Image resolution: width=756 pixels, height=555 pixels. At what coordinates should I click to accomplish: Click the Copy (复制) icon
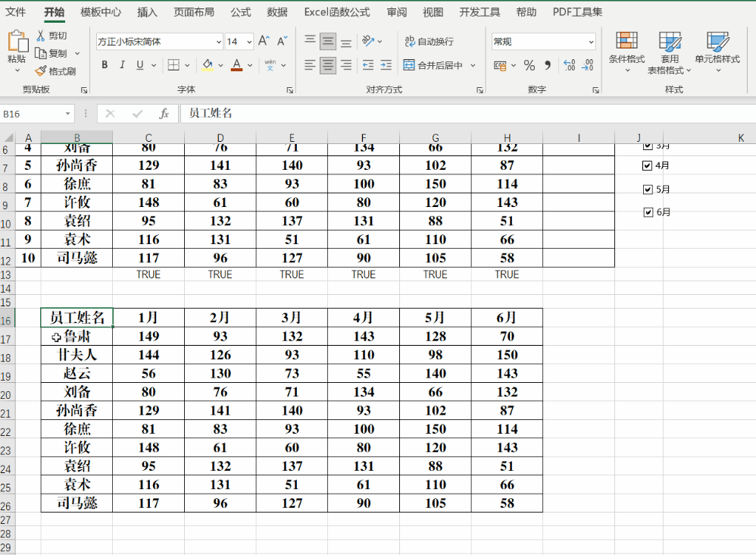[40, 53]
